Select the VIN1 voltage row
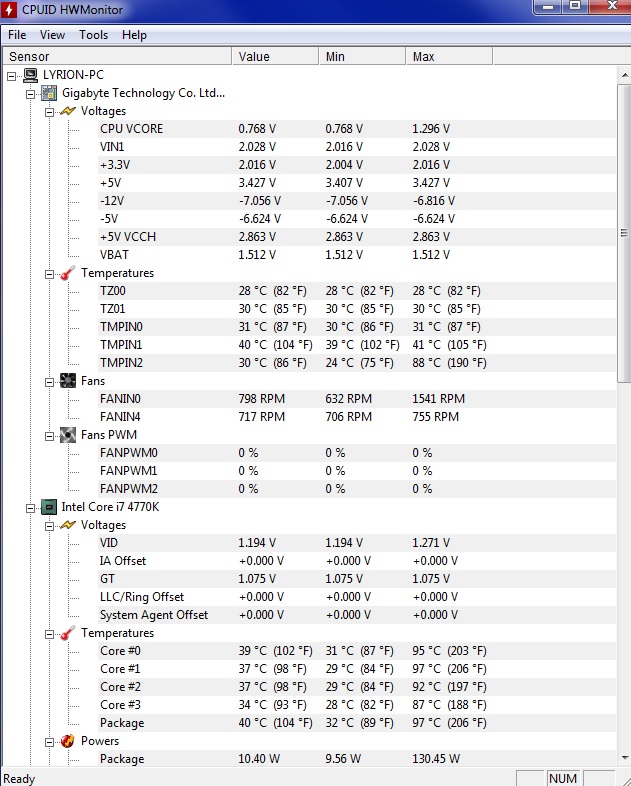 [357, 147]
